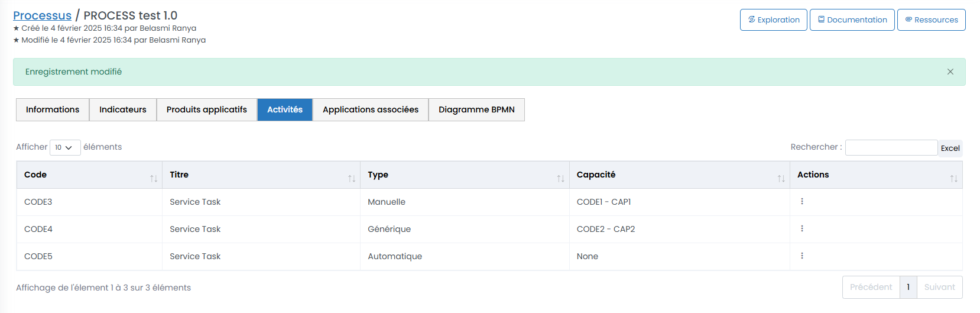Follow the Processus breadcrumb link

(x=42, y=16)
